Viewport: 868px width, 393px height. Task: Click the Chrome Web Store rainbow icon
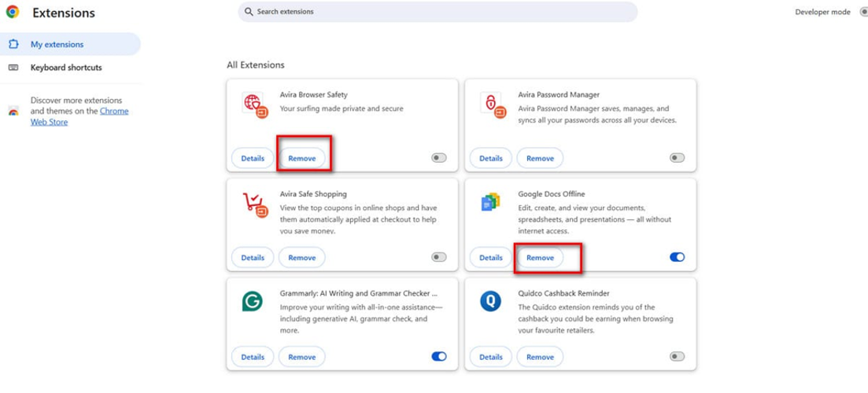(13, 112)
